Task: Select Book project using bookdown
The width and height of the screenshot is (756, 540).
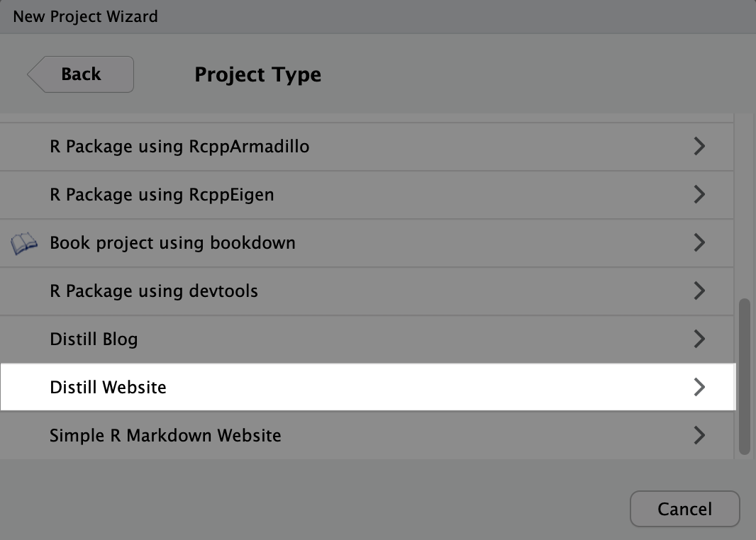Action: [x=172, y=242]
